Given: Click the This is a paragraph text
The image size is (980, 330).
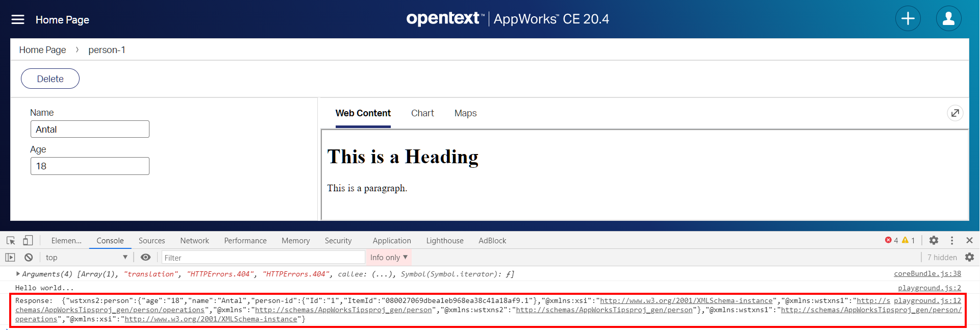Looking at the screenshot, I should click(x=367, y=188).
